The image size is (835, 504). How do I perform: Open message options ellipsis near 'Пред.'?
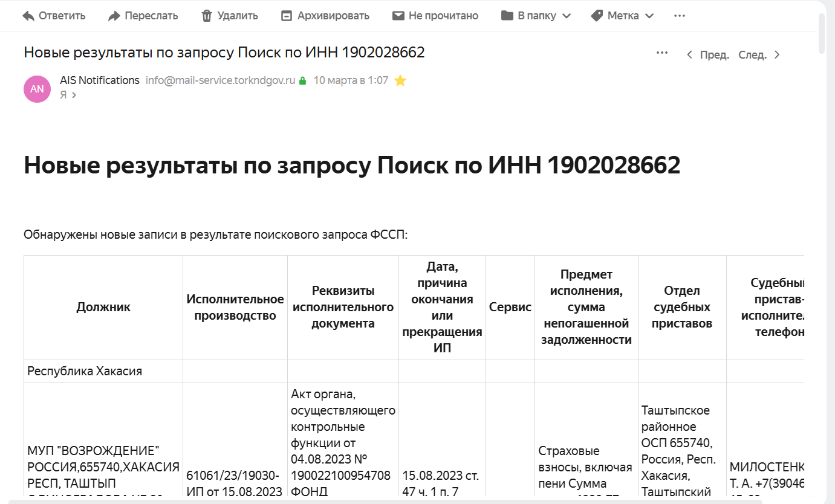coord(662,53)
